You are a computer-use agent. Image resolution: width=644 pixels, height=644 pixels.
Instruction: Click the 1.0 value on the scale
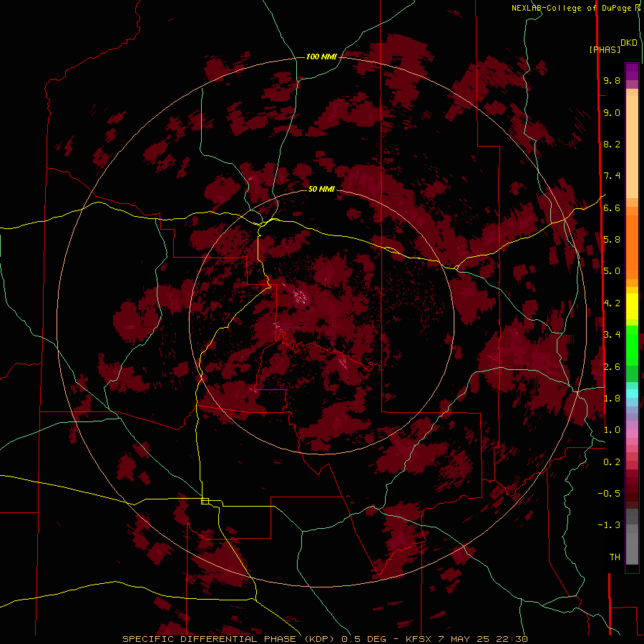(612, 430)
